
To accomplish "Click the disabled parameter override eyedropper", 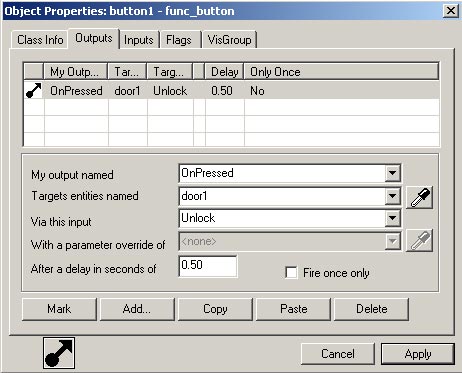I will (x=419, y=240).
